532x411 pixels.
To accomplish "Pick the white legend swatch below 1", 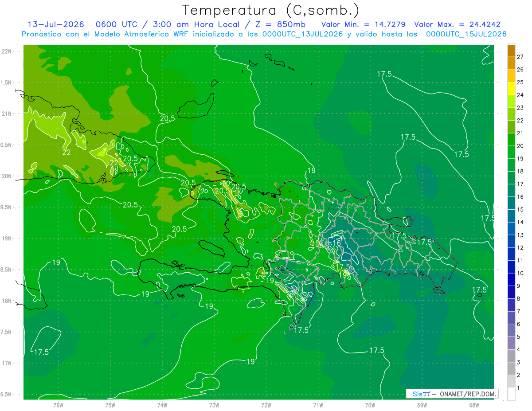I will [x=511, y=394].
